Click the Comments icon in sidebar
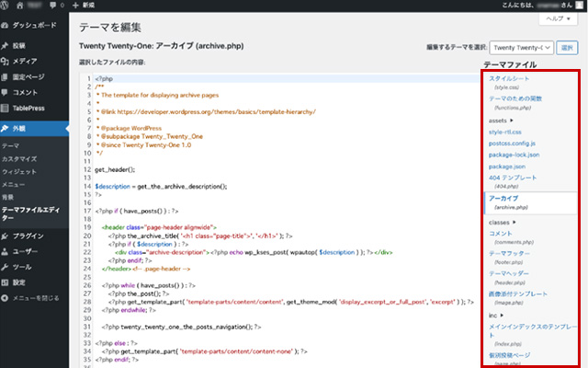588x368 pixels. 5,92
